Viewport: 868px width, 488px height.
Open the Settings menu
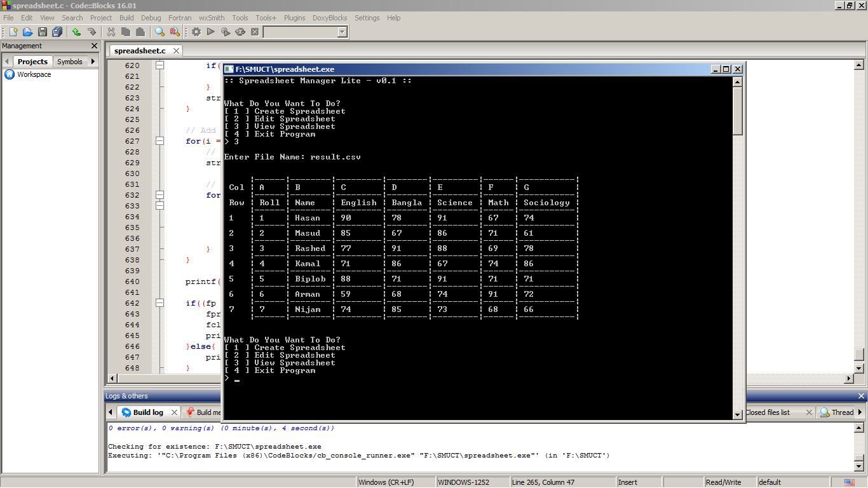click(367, 18)
